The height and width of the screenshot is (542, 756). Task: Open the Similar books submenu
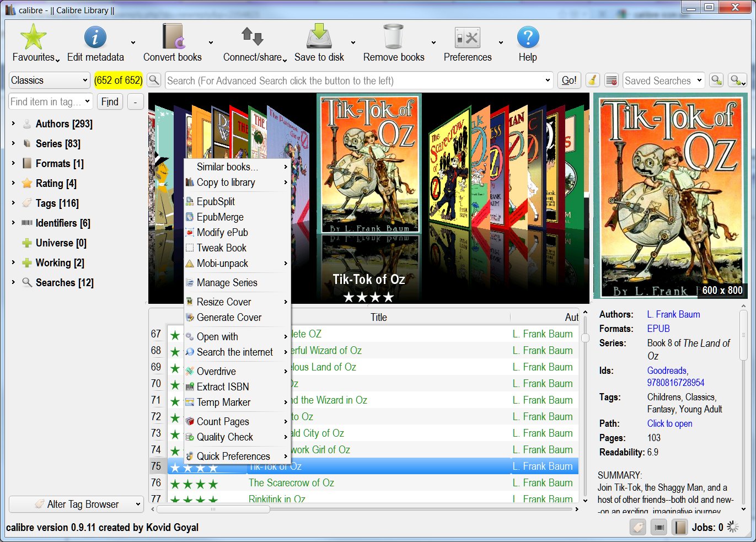pos(237,167)
